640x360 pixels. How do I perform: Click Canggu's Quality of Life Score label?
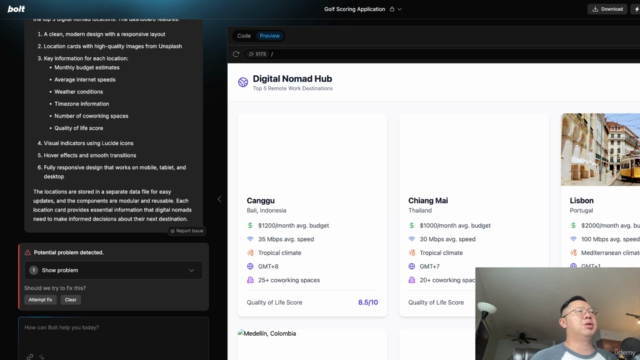[274, 302]
